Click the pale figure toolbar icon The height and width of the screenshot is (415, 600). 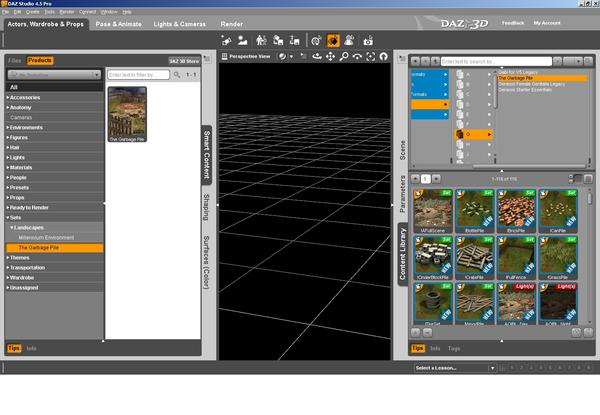349,40
